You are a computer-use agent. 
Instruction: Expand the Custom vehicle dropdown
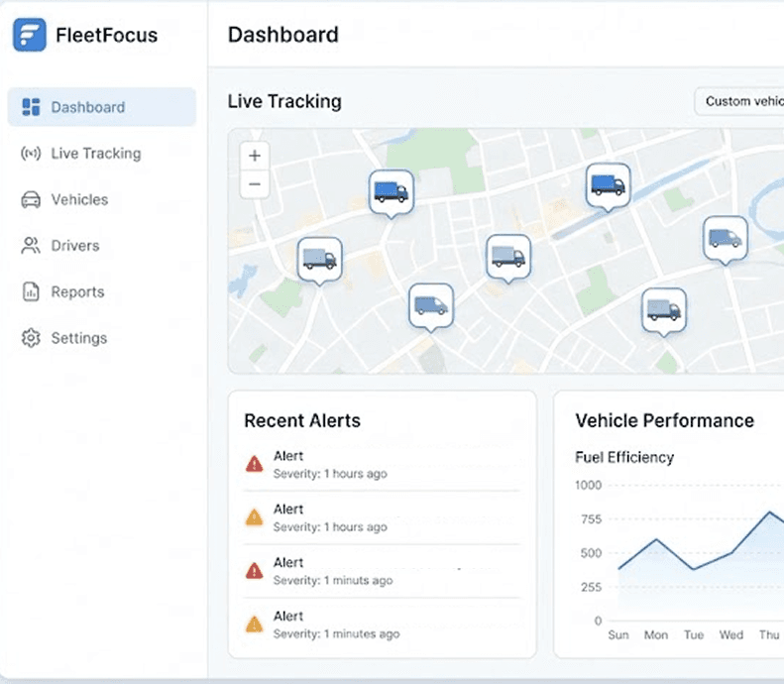(739, 101)
